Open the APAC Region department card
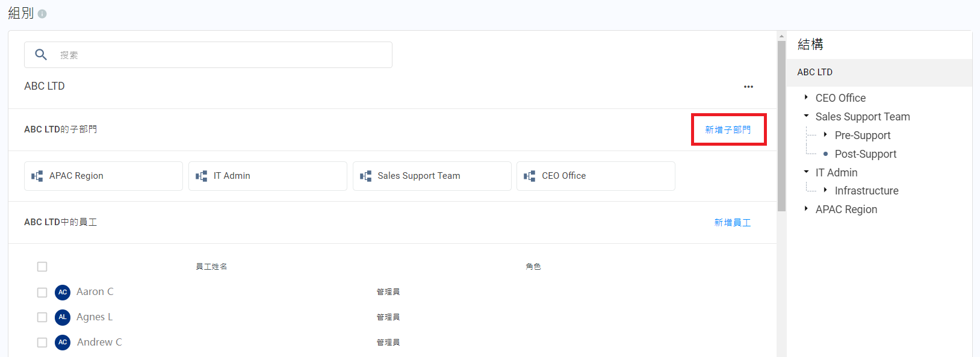This screenshot has height=357, width=980. click(x=104, y=176)
